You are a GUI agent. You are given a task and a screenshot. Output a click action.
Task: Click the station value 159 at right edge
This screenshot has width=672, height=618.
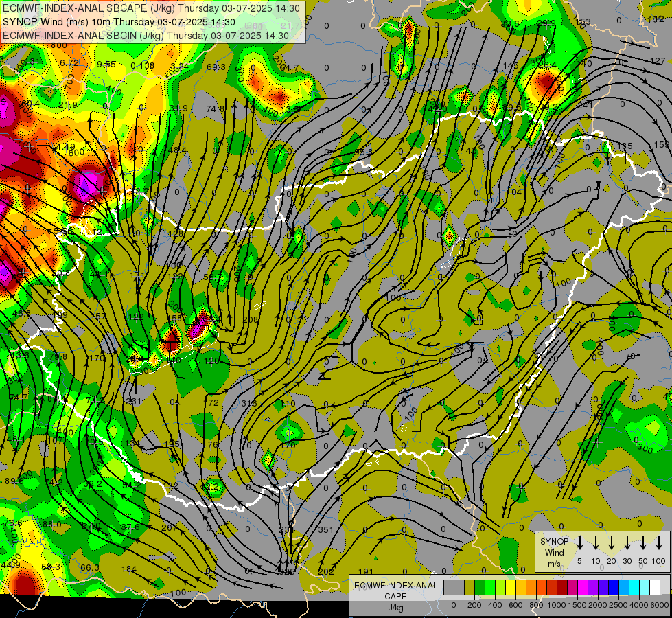pos(662,144)
